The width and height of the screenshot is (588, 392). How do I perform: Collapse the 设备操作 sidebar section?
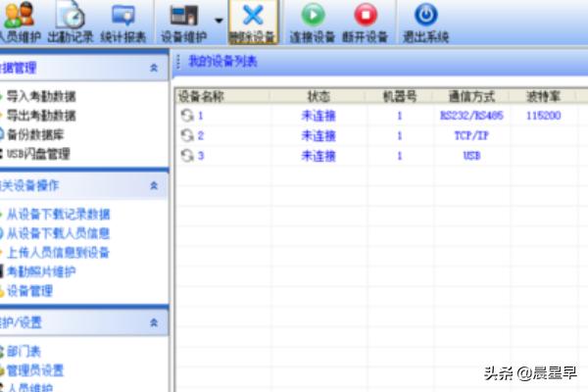click(x=153, y=185)
